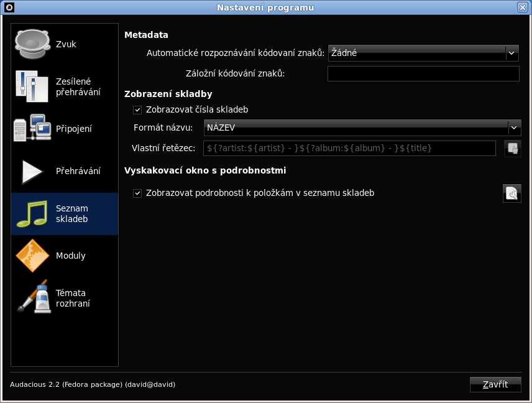Click the Audacious 2.2 version text
Screen dimensions: 532x403
point(93,385)
